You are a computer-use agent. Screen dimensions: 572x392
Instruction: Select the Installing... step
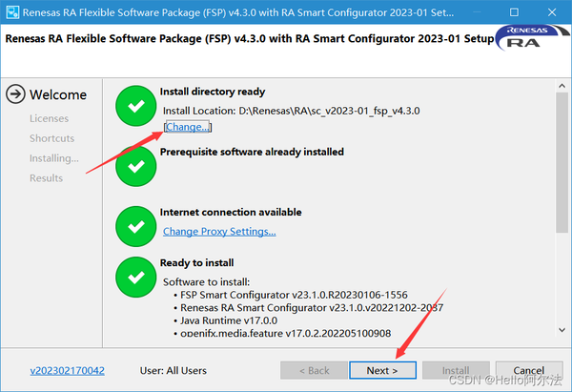click(x=53, y=158)
